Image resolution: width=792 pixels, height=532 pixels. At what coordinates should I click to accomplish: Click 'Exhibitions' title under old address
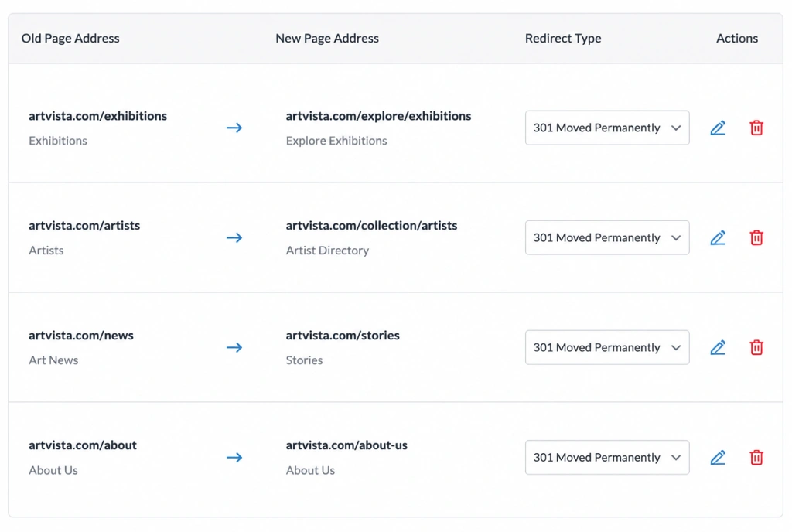coord(57,141)
